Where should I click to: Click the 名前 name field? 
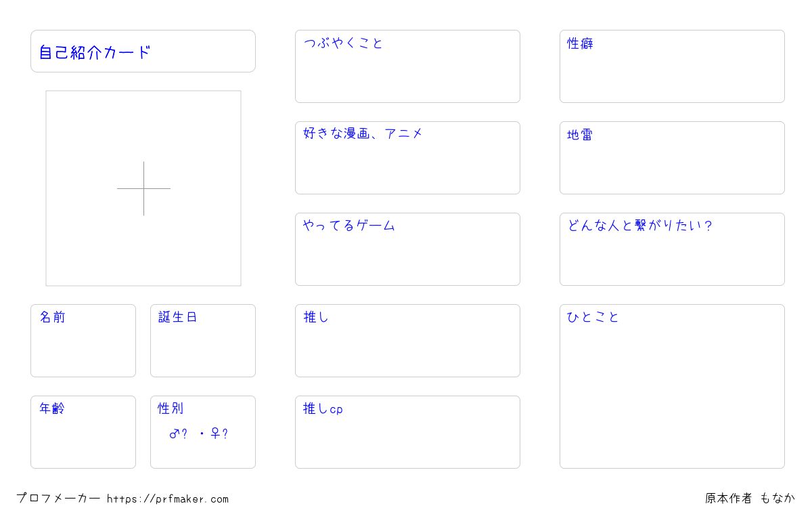[x=83, y=341]
